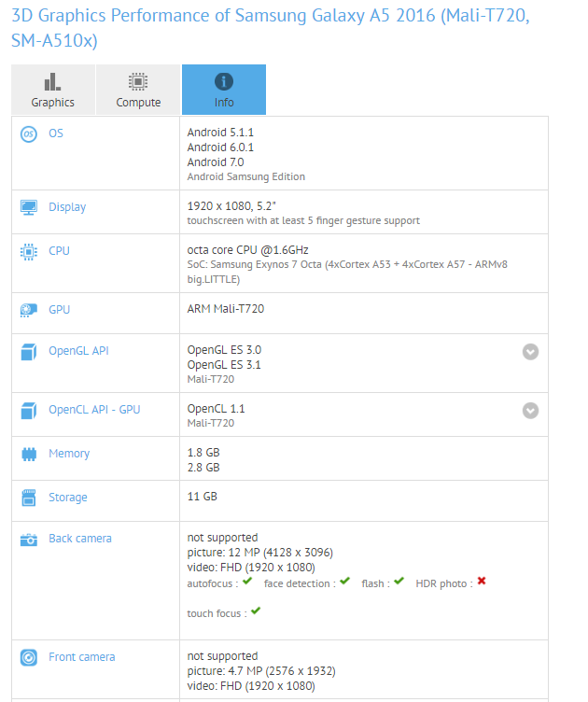Click the CPU chip icon
588x702 pixels.
click(x=29, y=252)
